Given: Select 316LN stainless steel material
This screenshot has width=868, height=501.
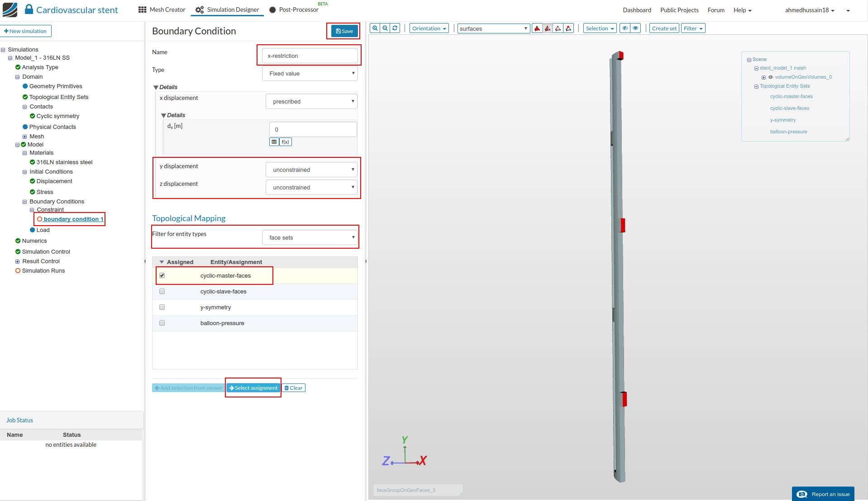Looking at the screenshot, I should click(x=61, y=162).
